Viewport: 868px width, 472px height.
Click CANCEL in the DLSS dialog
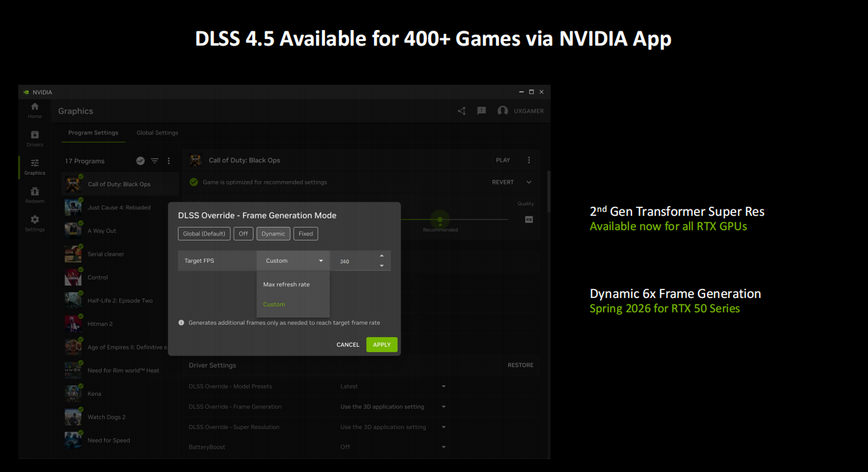347,345
